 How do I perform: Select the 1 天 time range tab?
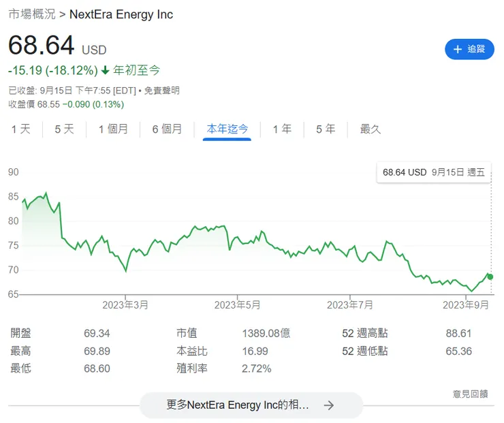[x=21, y=129]
